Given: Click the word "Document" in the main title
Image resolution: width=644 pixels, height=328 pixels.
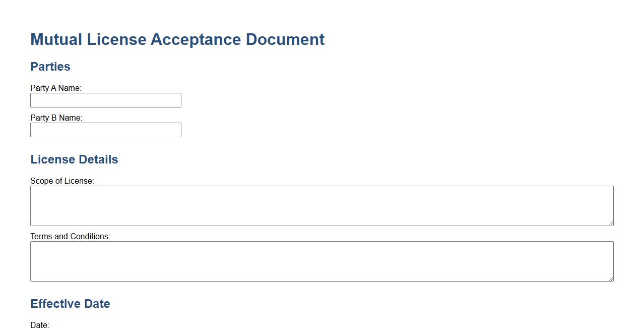Looking at the screenshot, I should coord(285,39).
